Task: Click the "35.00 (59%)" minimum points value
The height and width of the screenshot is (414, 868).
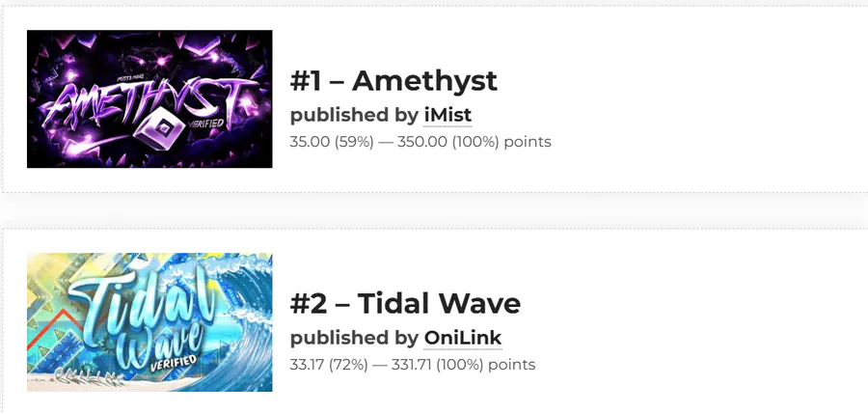Action: click(x=332, y=142)
